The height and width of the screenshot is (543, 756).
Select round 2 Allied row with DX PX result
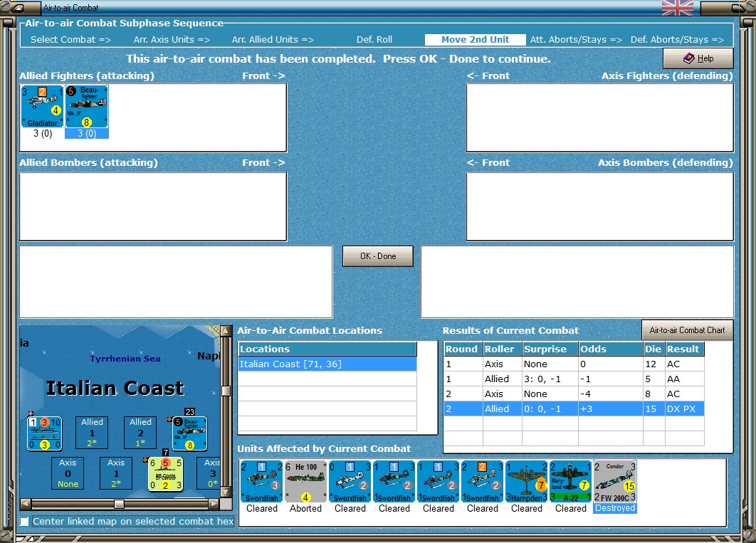click(x=574, y=408)
